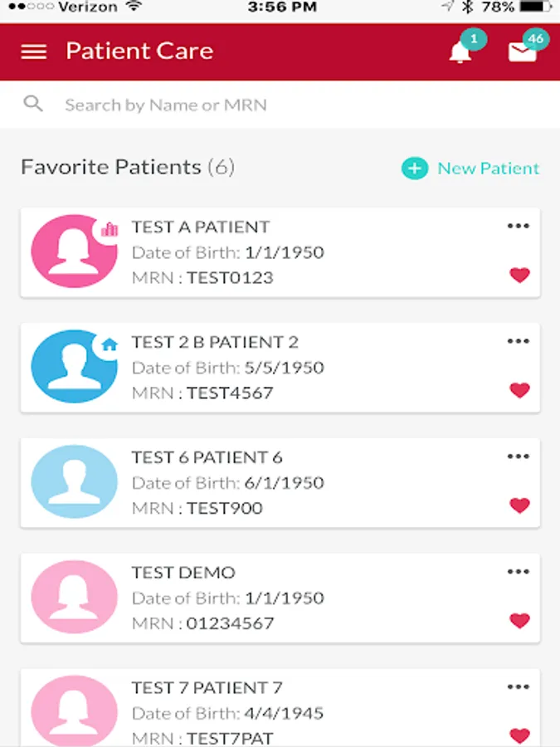Click the New Patient link
Image resolution: width=560 pixels, height=747 pixels.
(488, 168)
